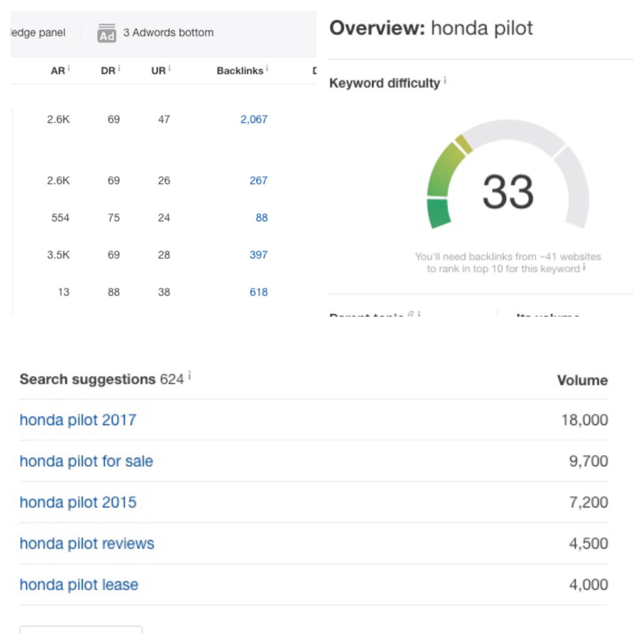The height and width of the screenshot is (644, 644).
Task: Click the Backlinks column header
Action: point(240,71)
